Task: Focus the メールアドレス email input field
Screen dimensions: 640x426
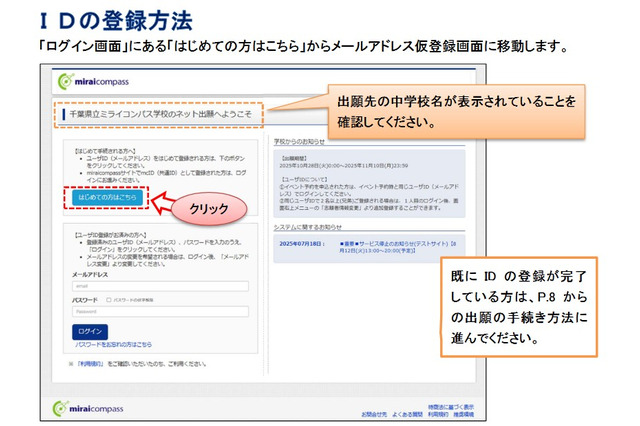Action: 158,285
